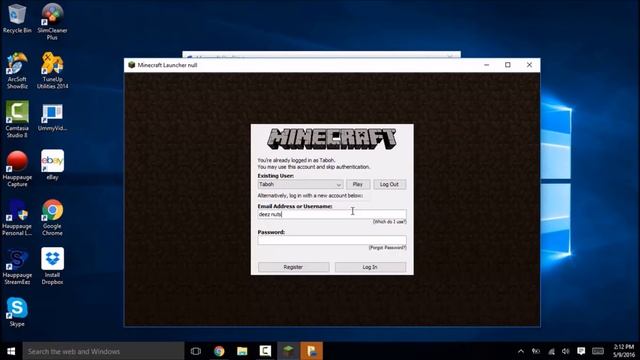
Task: Switch to Minecraft taskbar icon
Action: 289,351
